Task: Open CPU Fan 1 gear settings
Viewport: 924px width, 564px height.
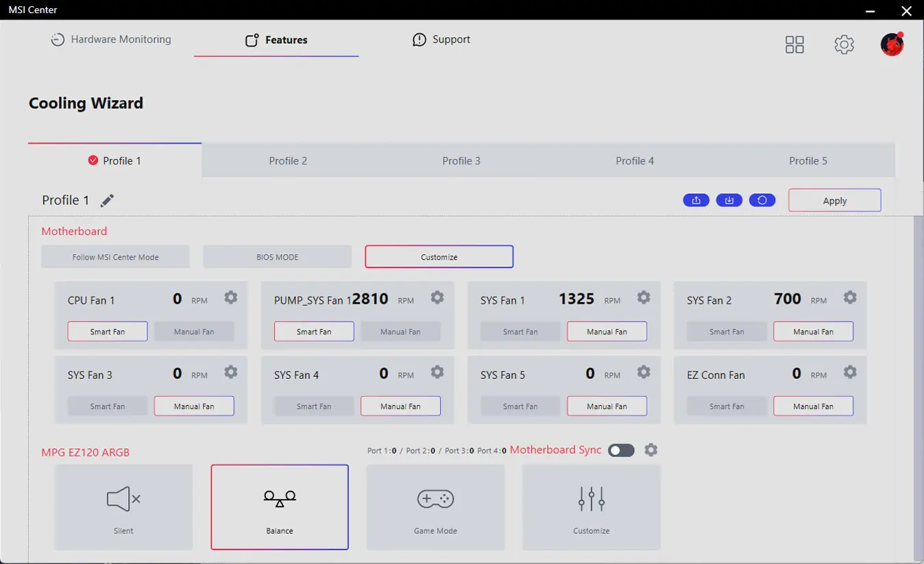Action: pos(231,297)
